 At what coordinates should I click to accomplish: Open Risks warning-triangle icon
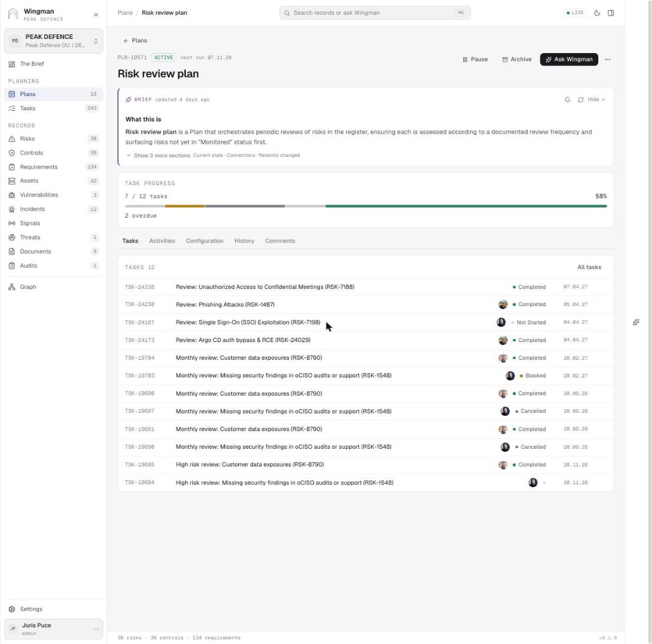(x=12, y=139)
